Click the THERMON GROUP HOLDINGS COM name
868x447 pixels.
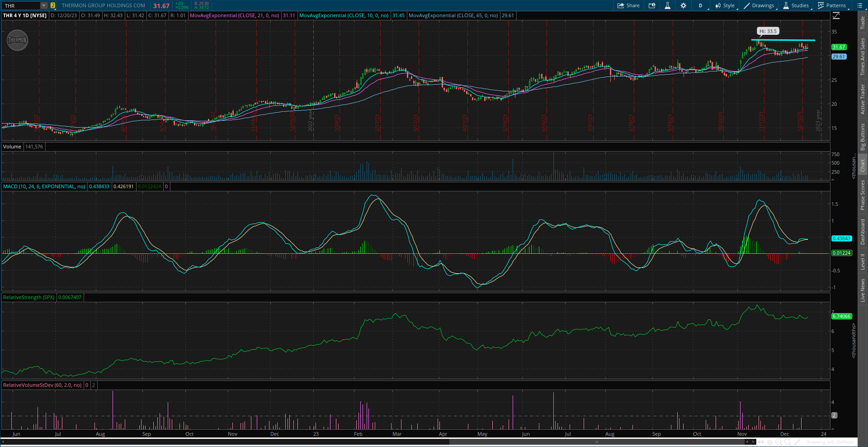tap(104, 5)
